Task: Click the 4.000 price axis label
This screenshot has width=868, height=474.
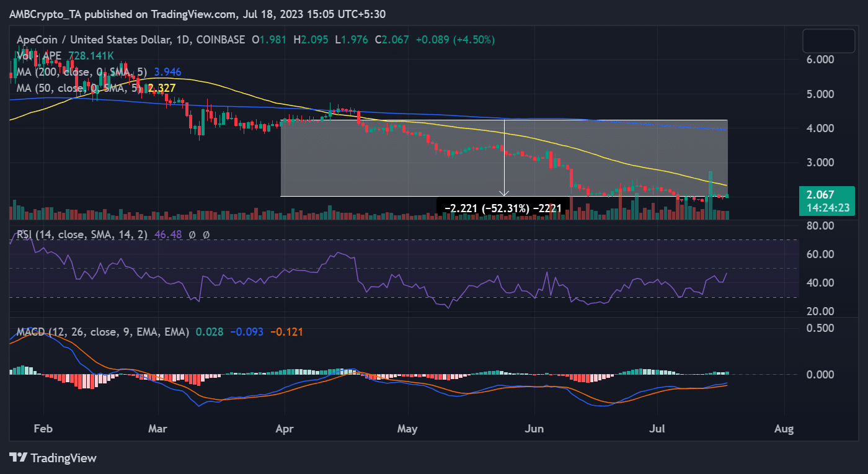Action: (x=820, y=128)
